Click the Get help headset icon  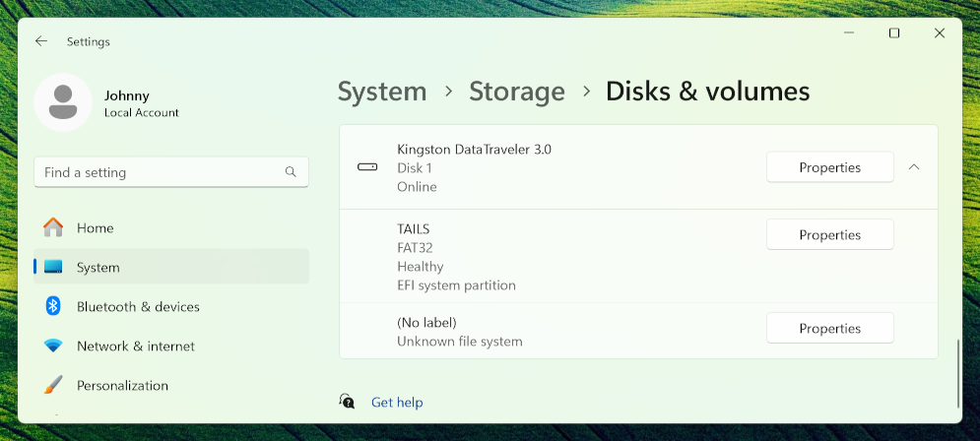point(347,402)
